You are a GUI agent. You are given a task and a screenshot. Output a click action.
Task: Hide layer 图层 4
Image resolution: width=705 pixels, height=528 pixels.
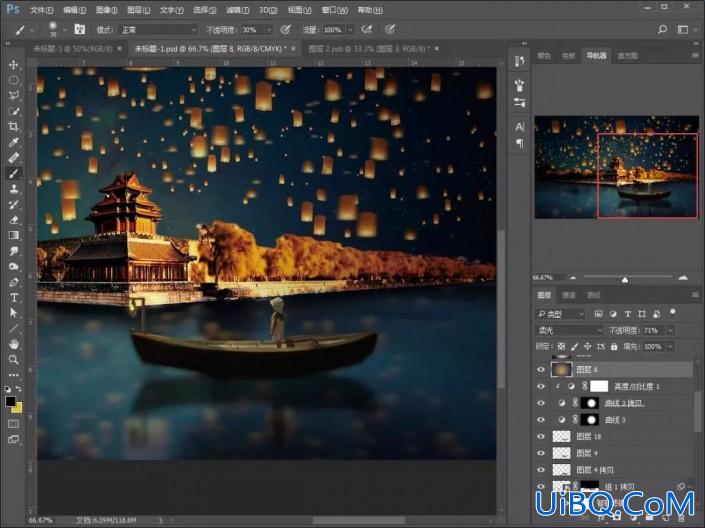click(540, 453)
